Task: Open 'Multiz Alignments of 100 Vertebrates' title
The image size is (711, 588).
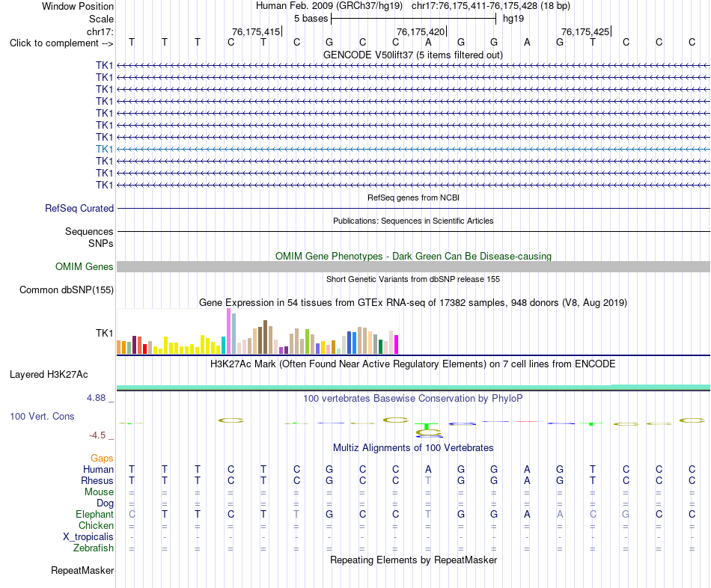Action: pyautogui.click(x=413, y=448)
